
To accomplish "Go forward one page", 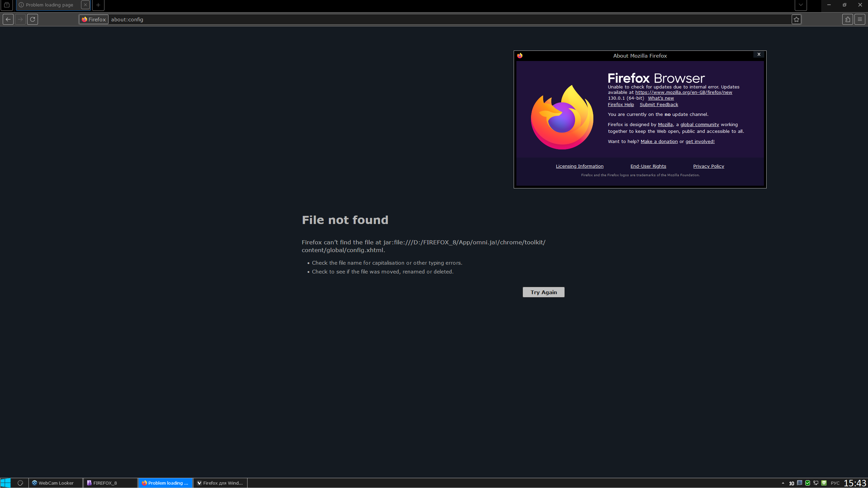I will tap(20, 19).
